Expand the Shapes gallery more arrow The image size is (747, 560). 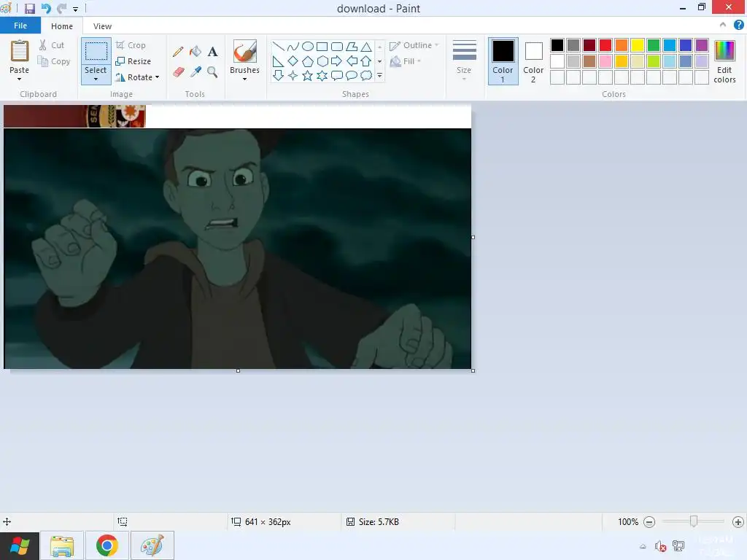379,75
